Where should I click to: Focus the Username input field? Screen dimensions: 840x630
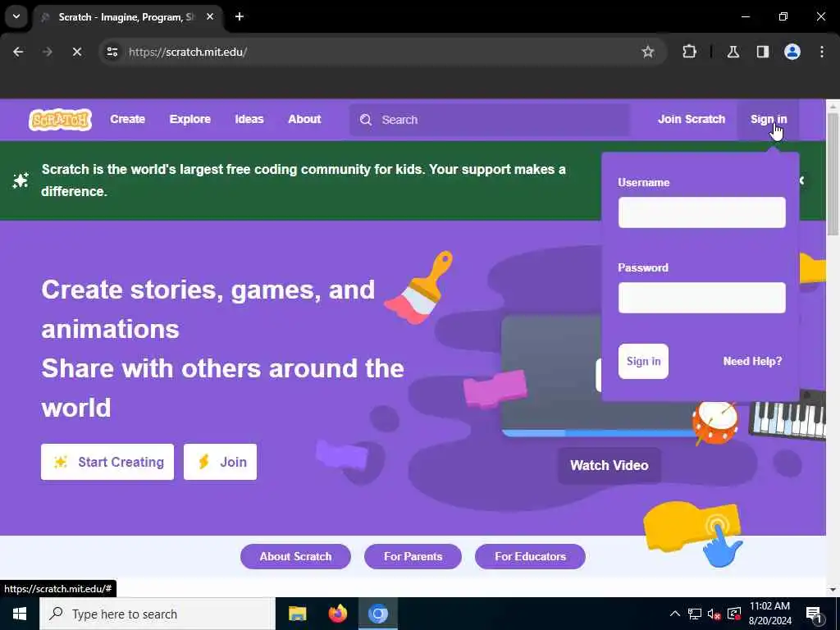(702, 212)
